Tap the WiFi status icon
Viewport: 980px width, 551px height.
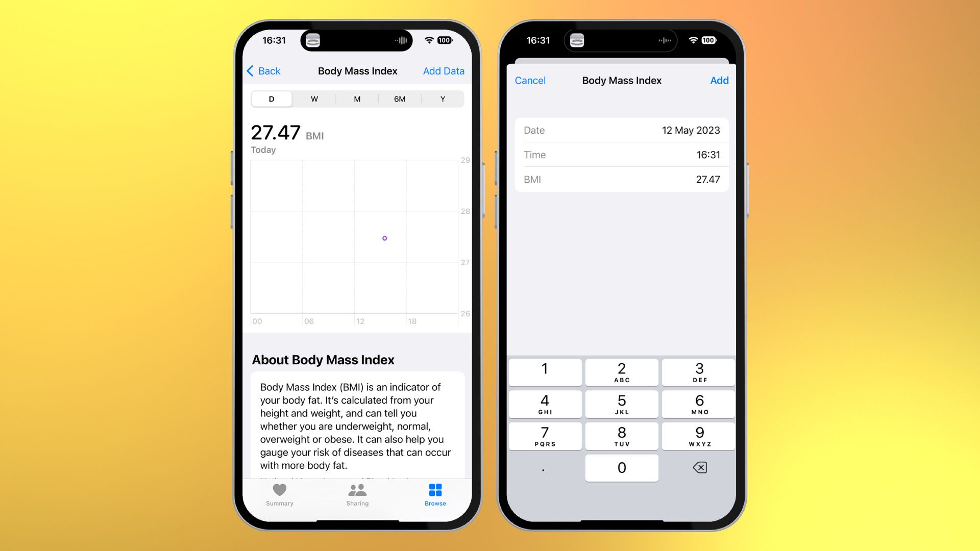[x=430, y=40]
